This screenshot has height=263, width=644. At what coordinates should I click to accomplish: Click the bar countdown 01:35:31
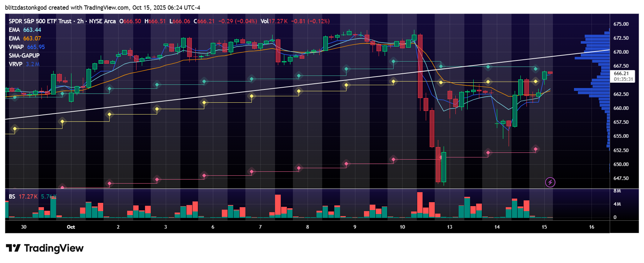(623, 79)
